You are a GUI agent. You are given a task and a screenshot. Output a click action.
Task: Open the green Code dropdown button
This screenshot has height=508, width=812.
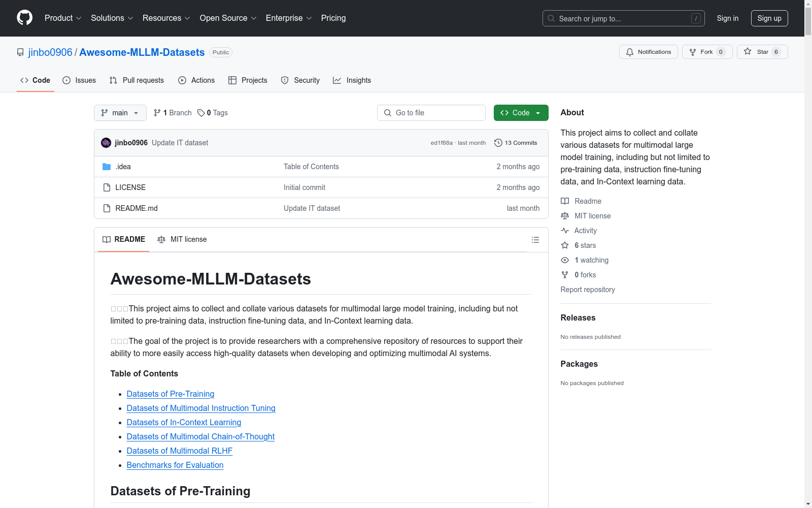(521, 113)
